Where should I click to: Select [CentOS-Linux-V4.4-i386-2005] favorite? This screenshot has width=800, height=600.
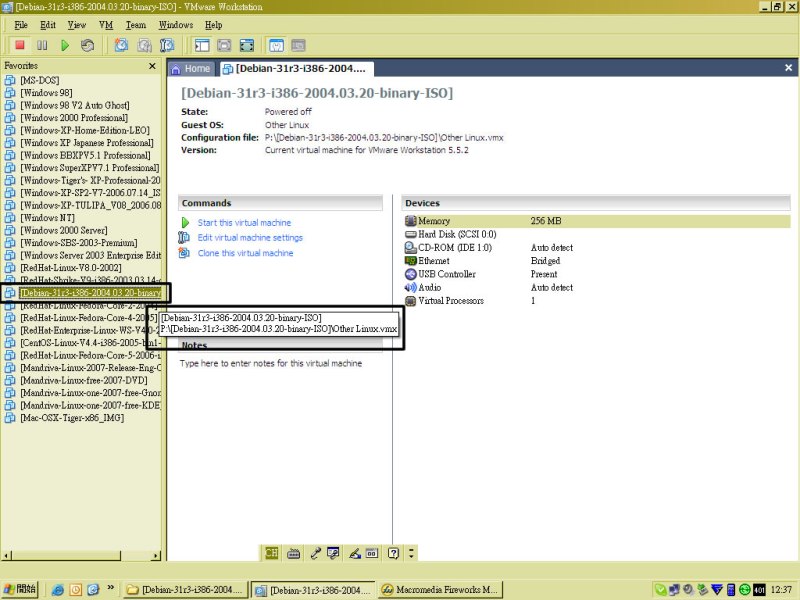(90, 342)
